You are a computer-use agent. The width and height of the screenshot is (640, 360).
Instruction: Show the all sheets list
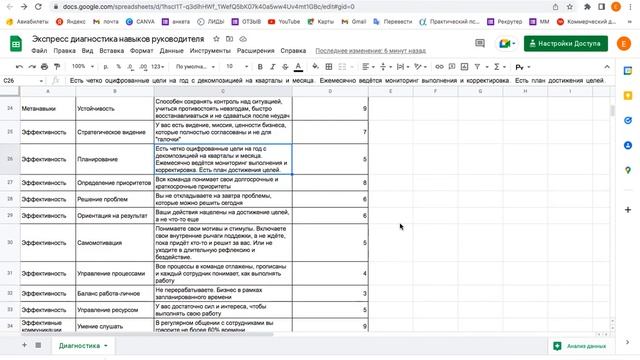pyautogui.click(x=38, y=345)
